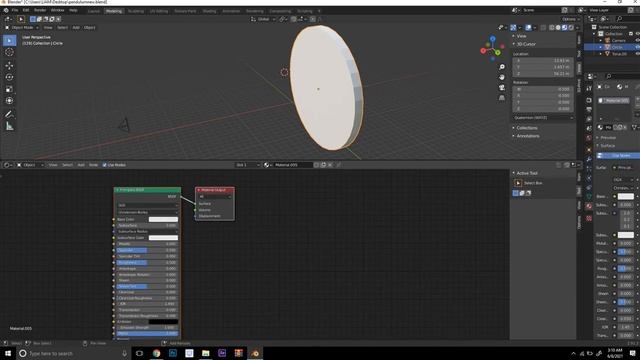Switch to the Shading workspace tab
The image size is (640, 360).
coord(209,11)
